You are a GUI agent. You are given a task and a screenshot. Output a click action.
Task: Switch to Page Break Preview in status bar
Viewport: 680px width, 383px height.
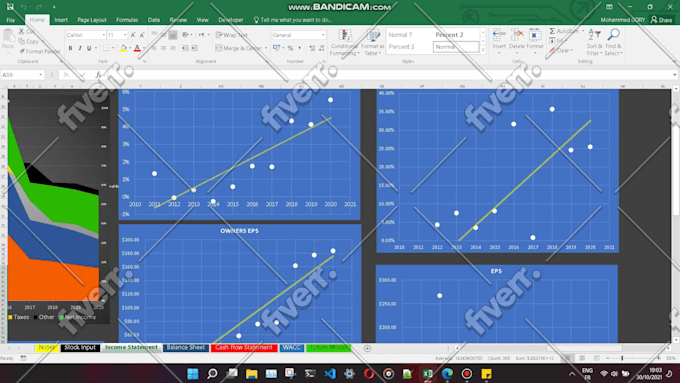597,358
